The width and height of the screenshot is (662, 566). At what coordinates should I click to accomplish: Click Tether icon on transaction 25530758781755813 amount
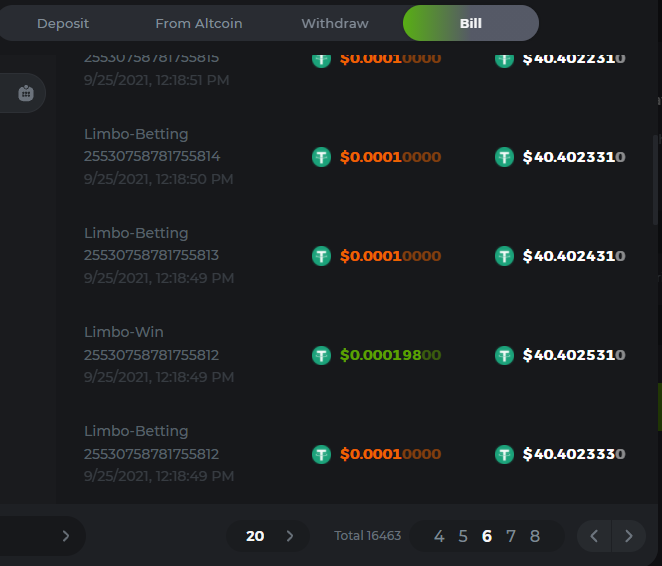point(321,256)
